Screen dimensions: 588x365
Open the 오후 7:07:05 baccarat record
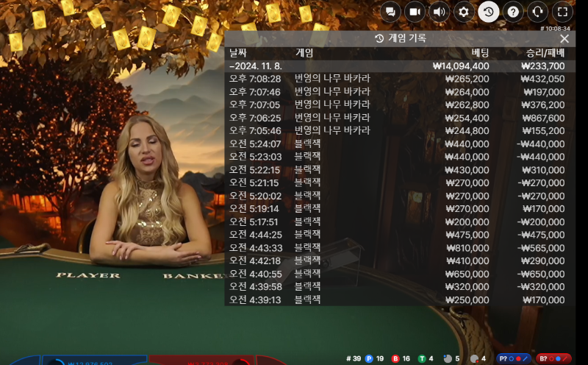[400, 104]
